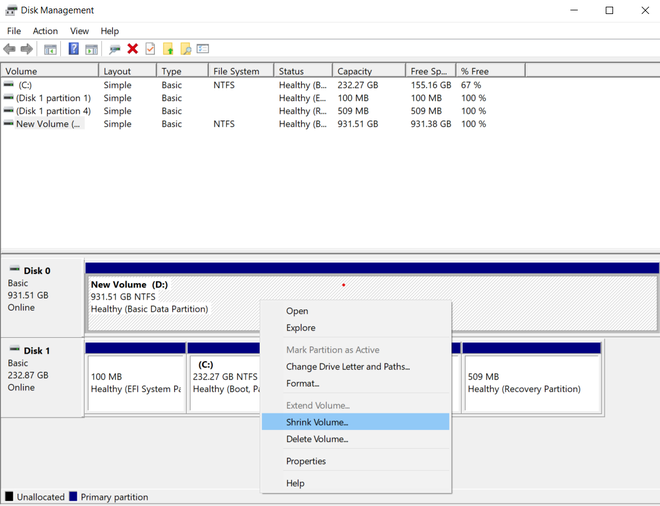Click drive icon beside New Volume row
Image resolution: width=660 pixels, height=506 pixels.
[x=8, y=124]
